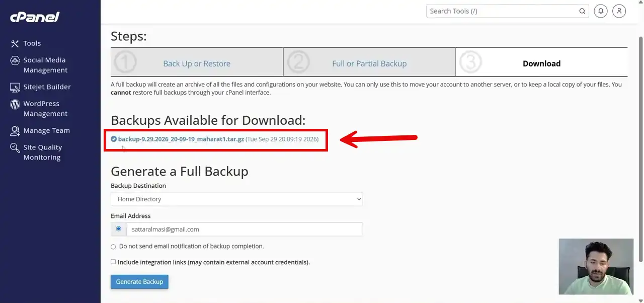Viewport: 644px width, 303px height.
Task: Click the search magnifier icon
Action: click(582, 11)
